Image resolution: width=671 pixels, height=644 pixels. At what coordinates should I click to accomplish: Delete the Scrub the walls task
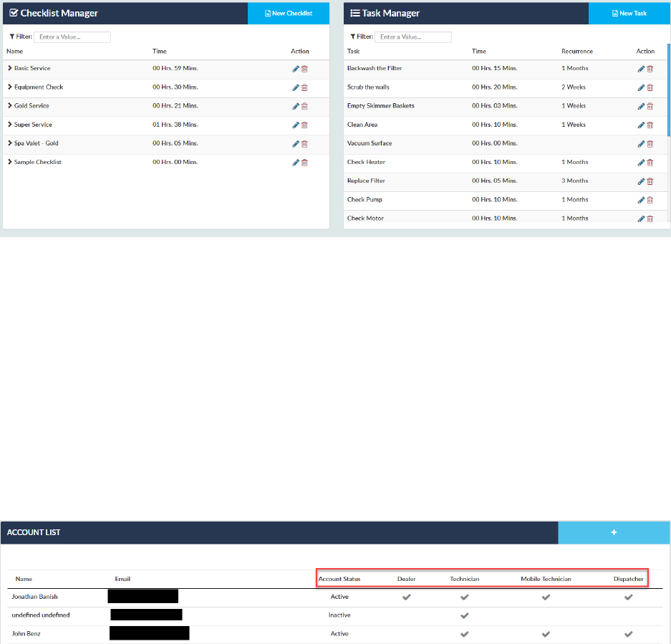click(650, 87)
